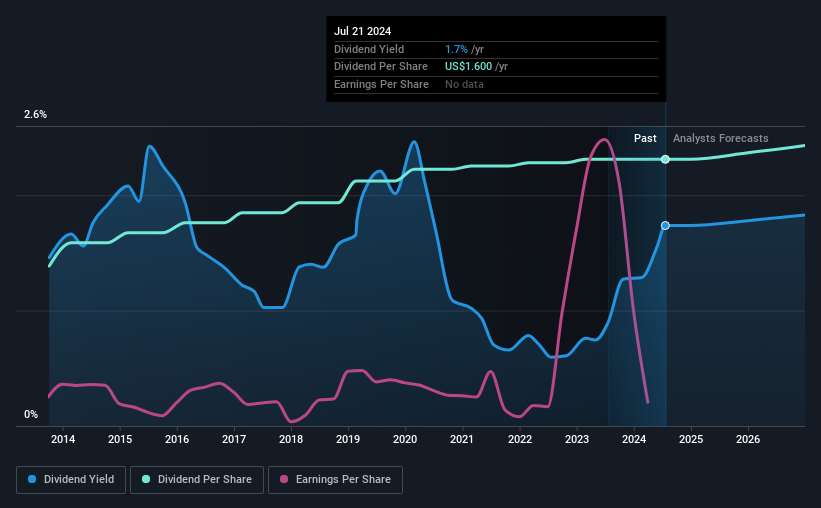Select the 2014 label on the x-axis

click(63, 439)
